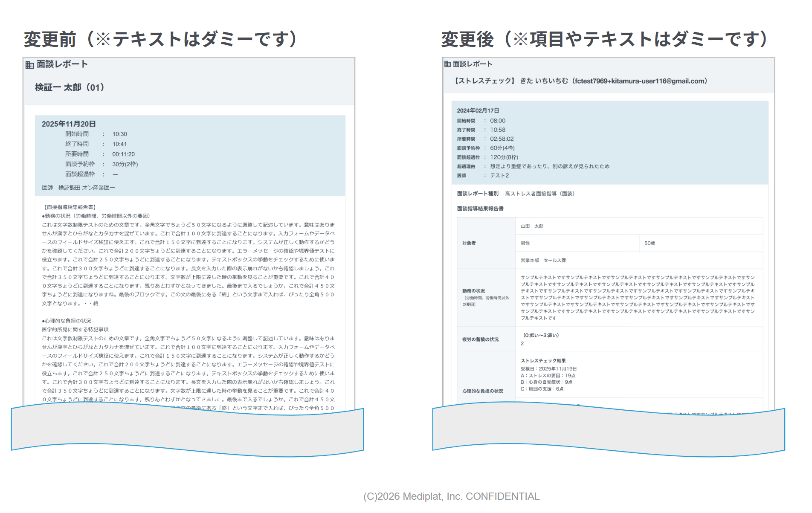This screenshot has height=513, width=812.
Task: Select the 所要時間 value 00:11:20
Action: [124, 154]
